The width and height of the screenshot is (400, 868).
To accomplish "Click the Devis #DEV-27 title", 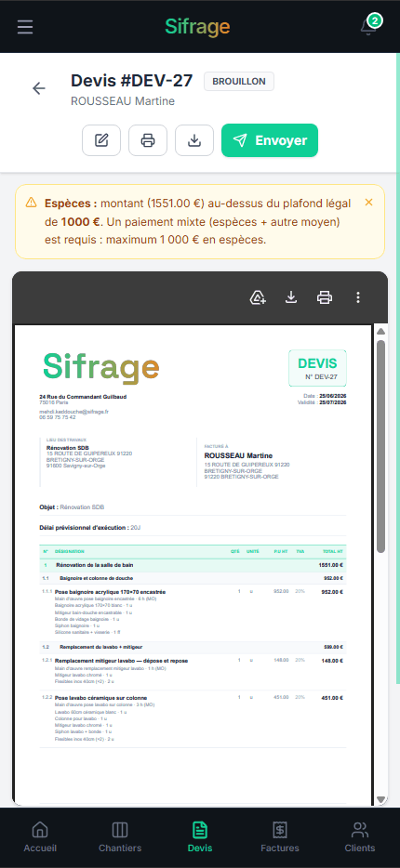I will coord(132,81).
